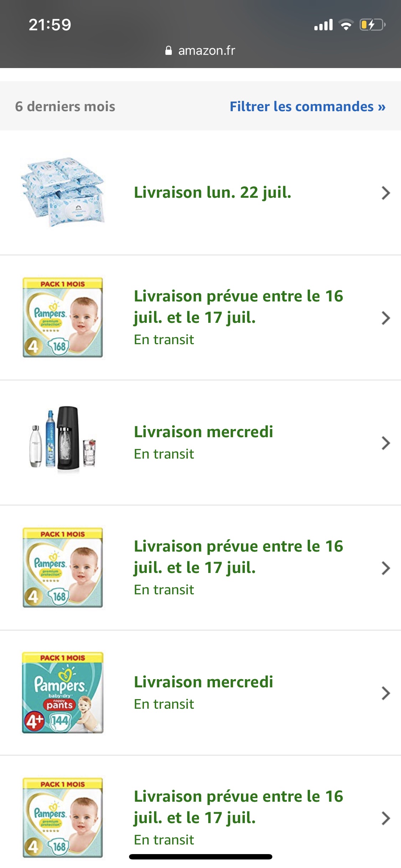Click Filtrer les commandes link
The height and width of the screenshot is (868, 401).
[307, 107]
